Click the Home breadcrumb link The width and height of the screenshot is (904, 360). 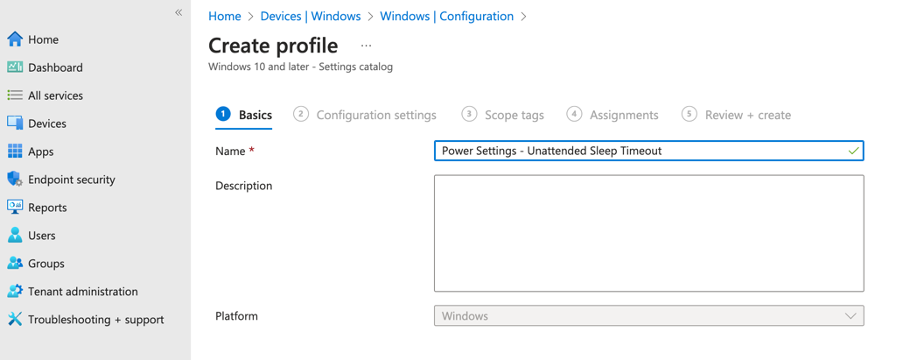coord(224,16)
